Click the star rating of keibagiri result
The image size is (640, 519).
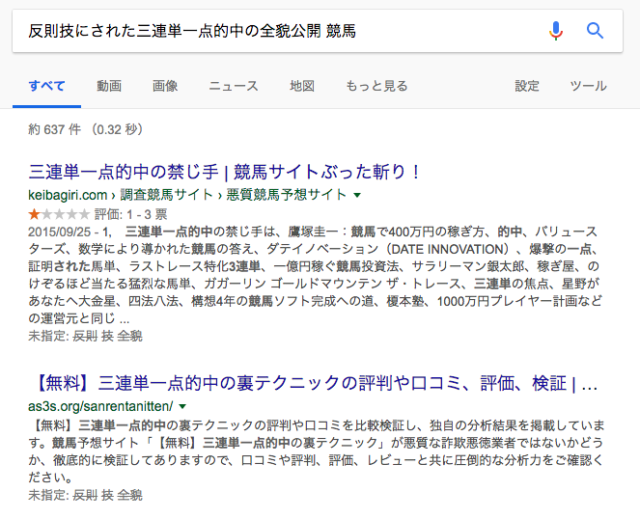(x=59, y=214)
